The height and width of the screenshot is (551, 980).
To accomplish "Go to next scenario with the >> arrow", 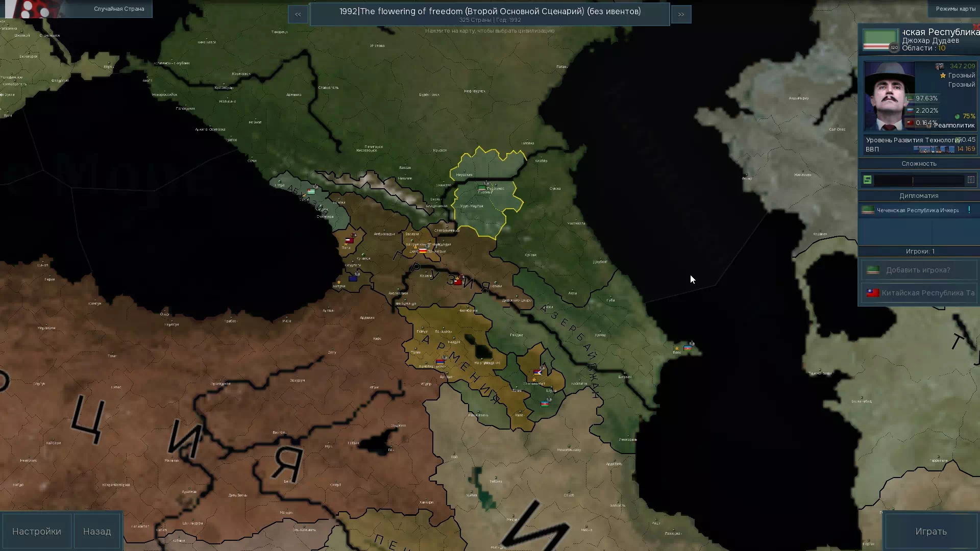I will point(681,14).
